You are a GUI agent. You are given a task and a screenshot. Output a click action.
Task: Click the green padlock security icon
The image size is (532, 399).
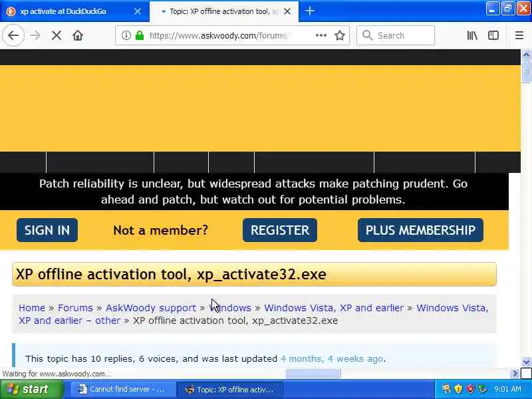140,35
